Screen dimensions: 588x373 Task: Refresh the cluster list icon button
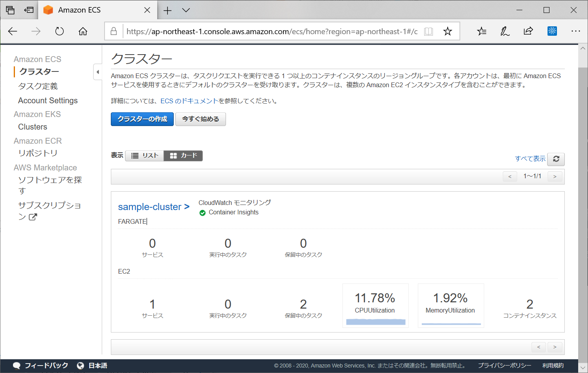tap(556, 159)
